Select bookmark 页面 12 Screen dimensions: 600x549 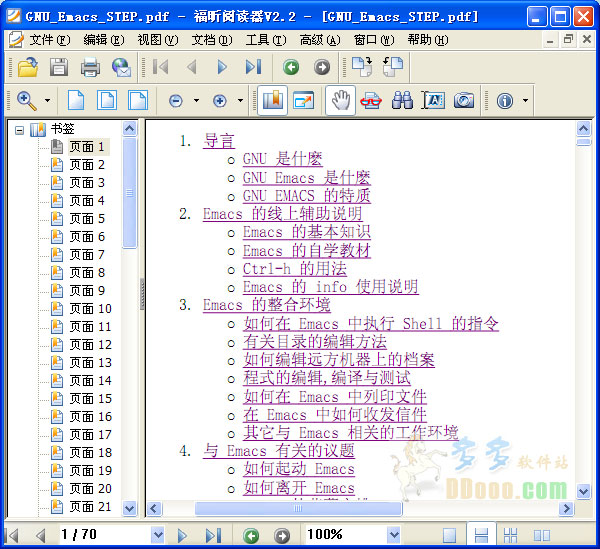pos(90,345)
